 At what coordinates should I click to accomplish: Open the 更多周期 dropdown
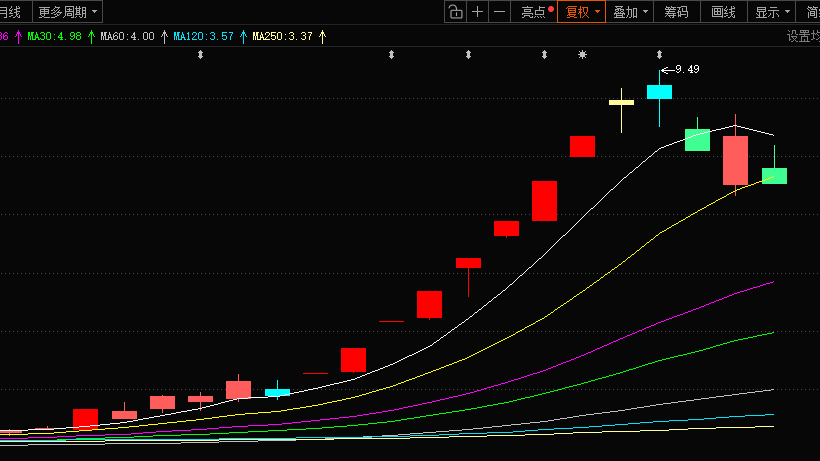coord(67,11)
